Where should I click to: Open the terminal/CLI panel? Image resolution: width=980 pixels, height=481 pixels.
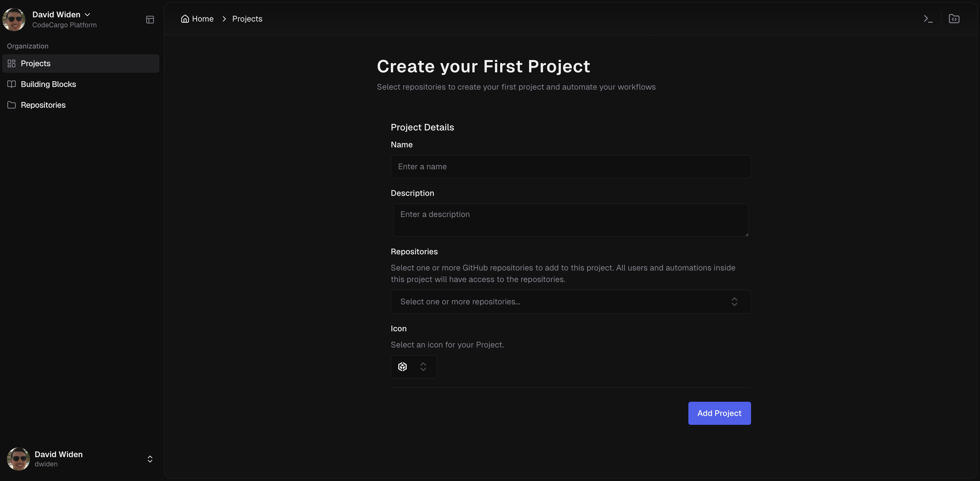[x=928, y=18]
